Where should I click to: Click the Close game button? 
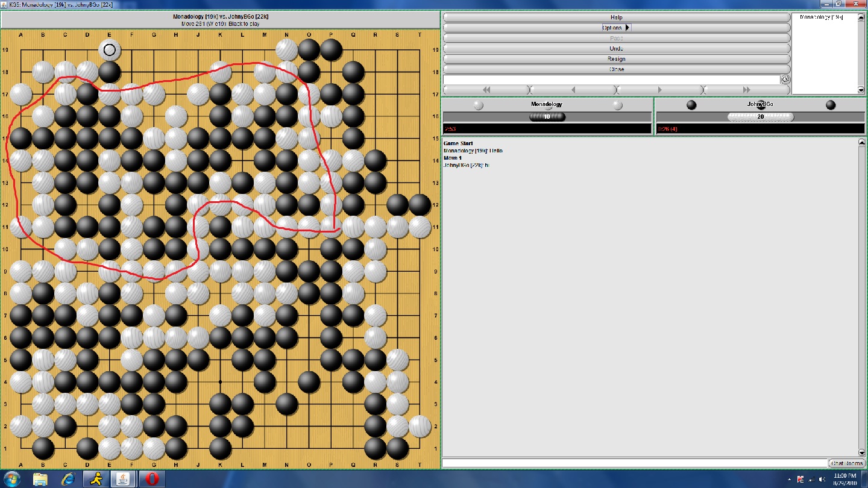pyautogui.click(x=616, y=69)
